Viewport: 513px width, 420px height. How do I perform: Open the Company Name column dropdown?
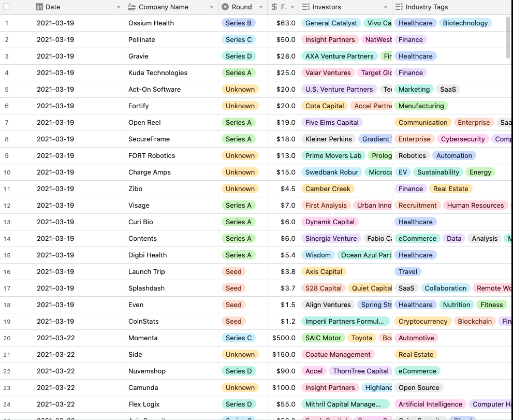click(x=211, y=7)
